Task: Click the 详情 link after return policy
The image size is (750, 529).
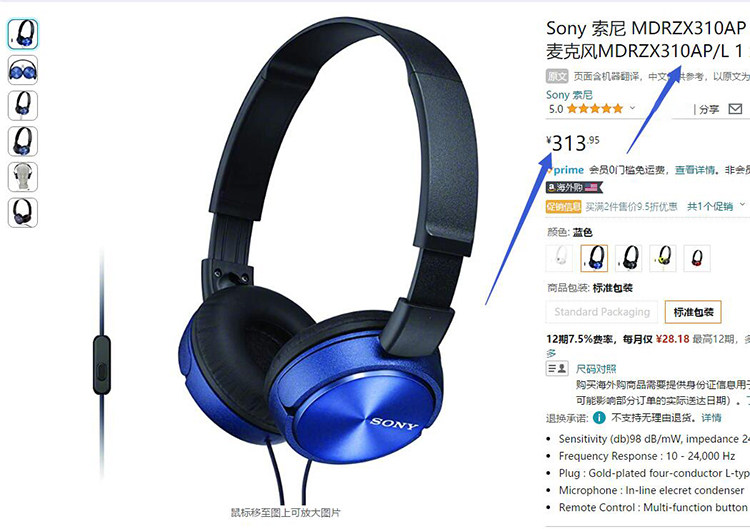Action: pyautogui.click(x=711, y=418)
